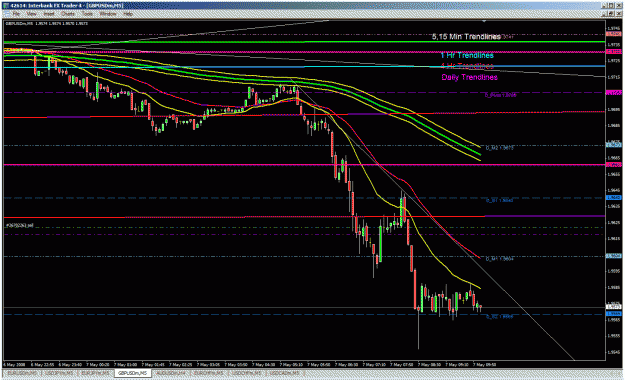Click the '1 Hr Trendlines' label
This screenshot has height=380, width=625.
pyautogui.click(x=467, y=55)
